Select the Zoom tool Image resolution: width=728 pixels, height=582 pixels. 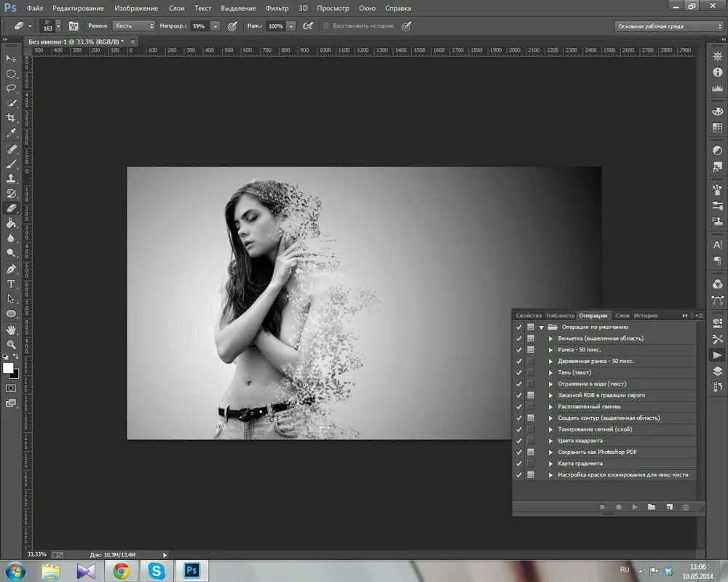[x=11, y=345]
